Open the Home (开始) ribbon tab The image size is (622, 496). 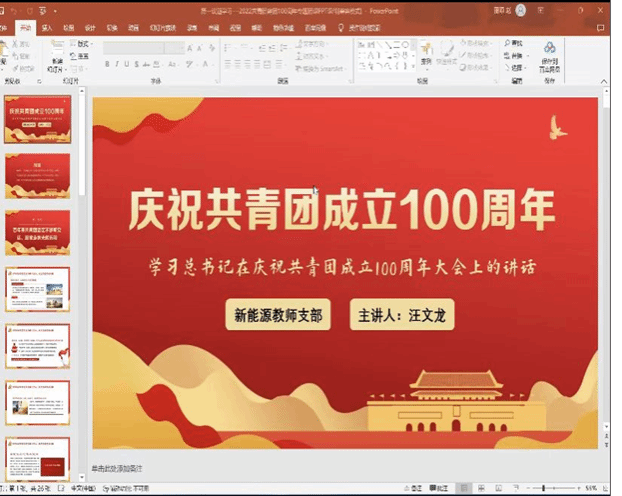pos(24,29)
